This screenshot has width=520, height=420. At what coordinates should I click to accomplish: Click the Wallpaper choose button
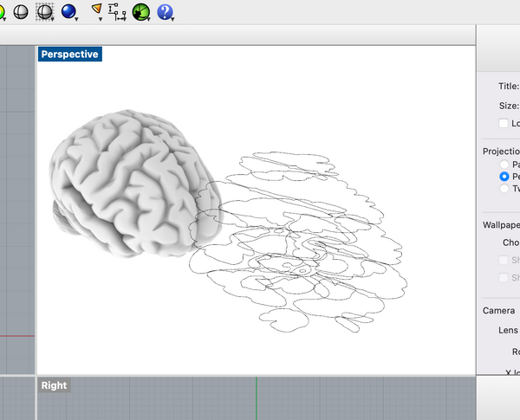coord(511,242)
